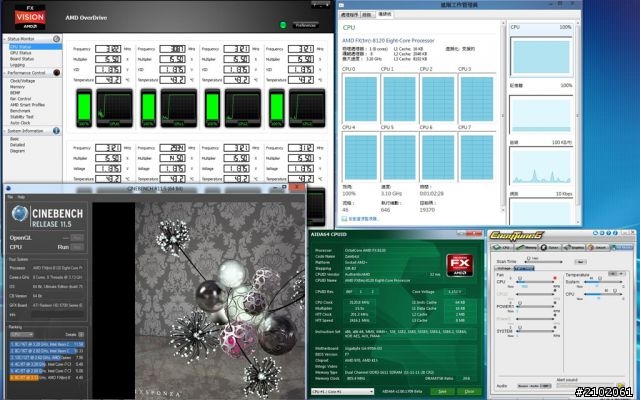Open Board Status in AMD OverDrive

[x=22, y=59]
